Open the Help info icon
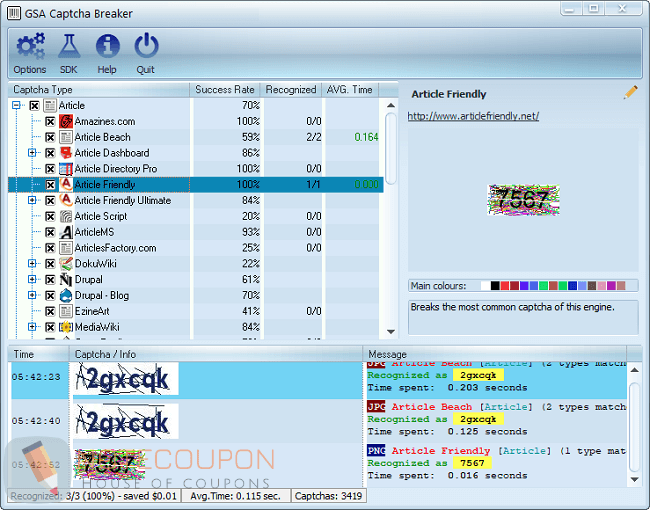The height and width of the screenshot is (510, 650). (x=107, y=46)
